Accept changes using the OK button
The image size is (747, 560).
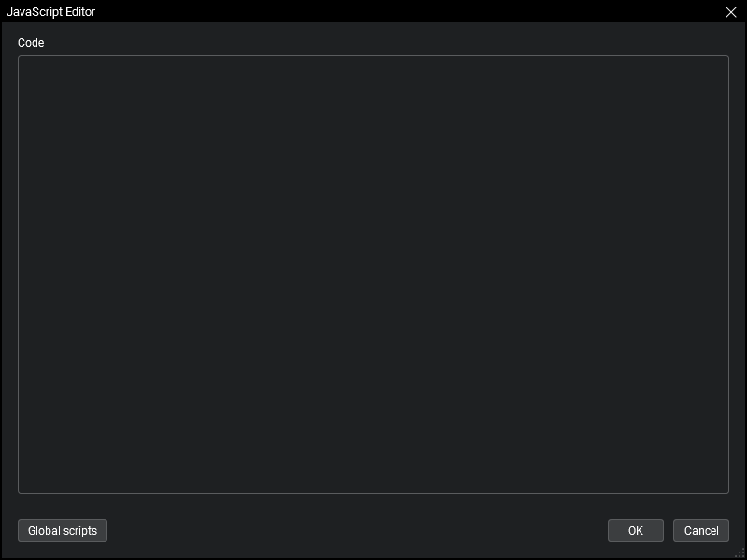(636, 530)
